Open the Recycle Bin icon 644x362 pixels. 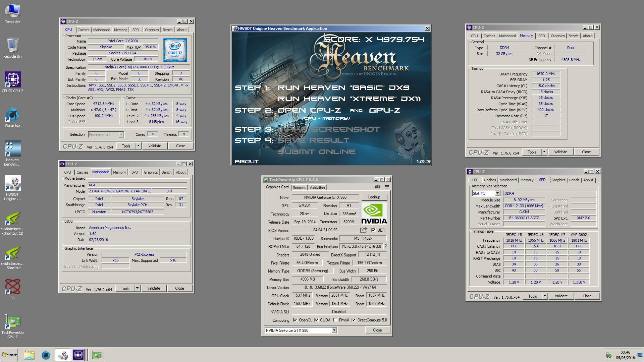[12, 48]
